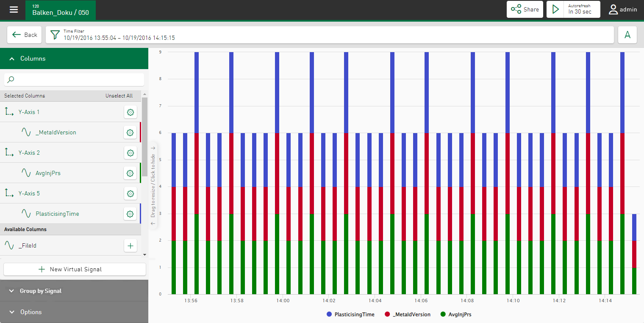Click the short last bar in chart

[x=634, y=254]
